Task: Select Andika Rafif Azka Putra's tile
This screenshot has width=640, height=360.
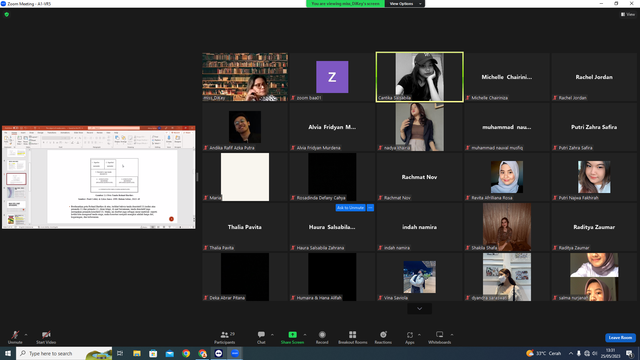Action: click(245, 127)
